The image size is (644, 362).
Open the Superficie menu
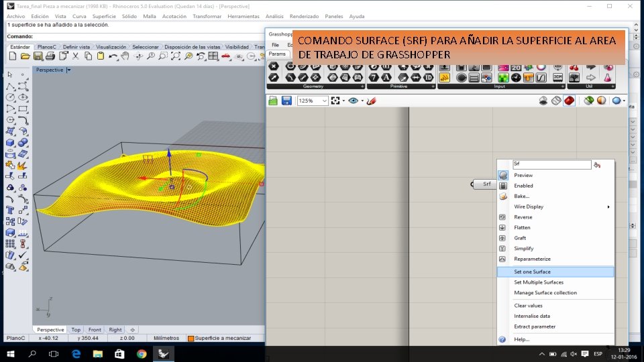(104, 16)
